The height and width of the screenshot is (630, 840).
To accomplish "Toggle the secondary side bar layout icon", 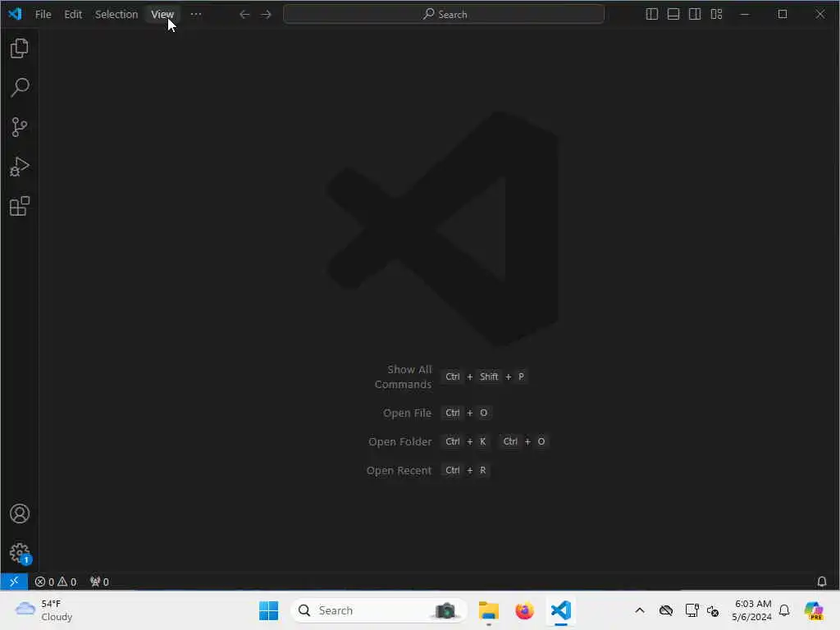I will 695,15.
